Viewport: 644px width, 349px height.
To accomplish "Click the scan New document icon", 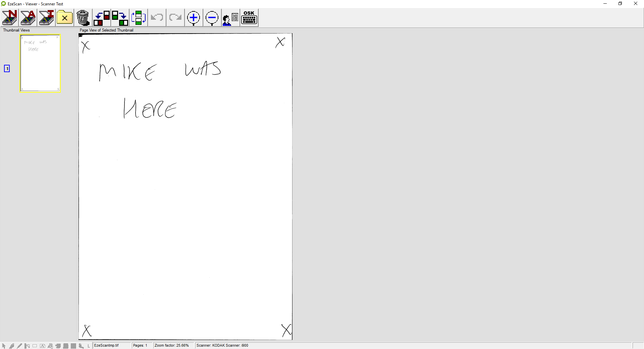I will tap(9, 18).
